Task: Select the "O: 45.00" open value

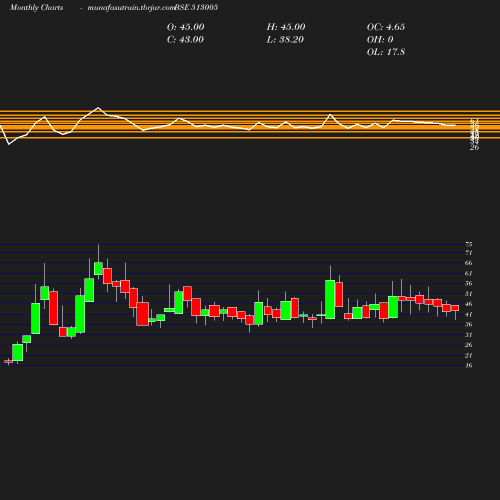Action: point(185,27)
